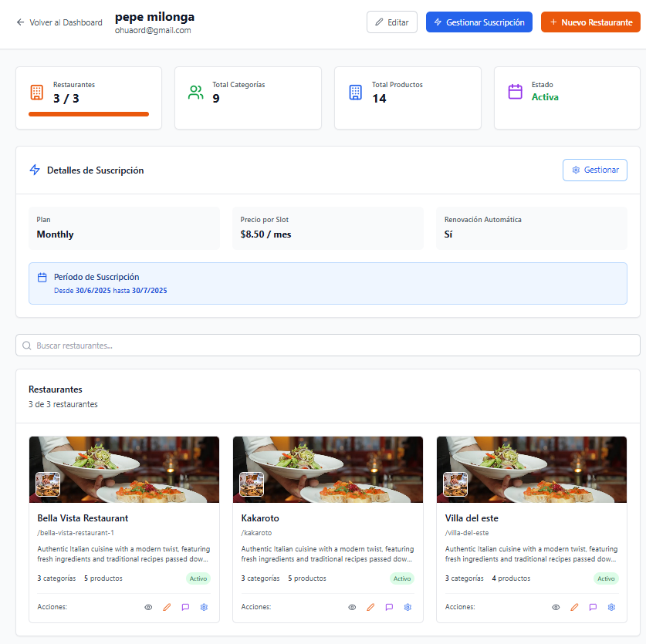Viewport: 646px width, 644px height.
Task: Click the pepe milonga heading
Action: [x=154, y=16]
